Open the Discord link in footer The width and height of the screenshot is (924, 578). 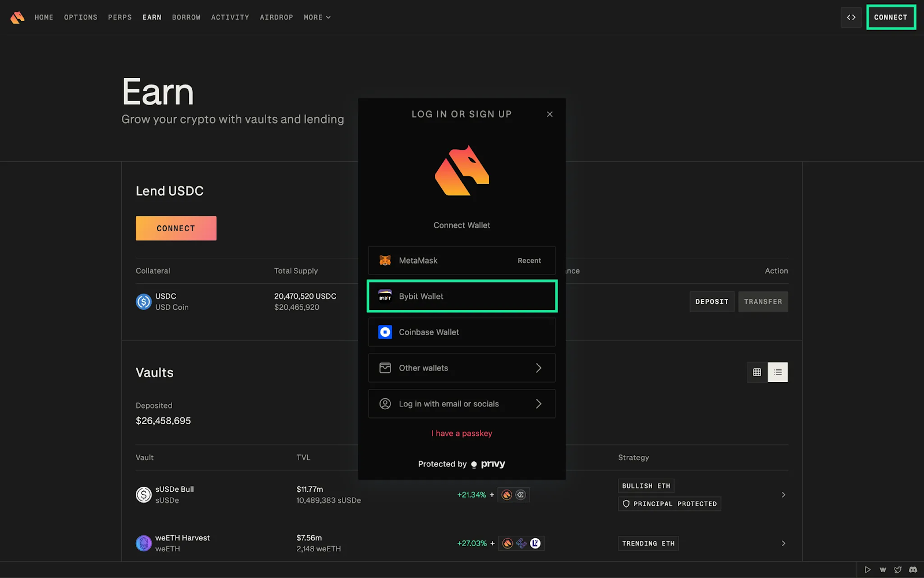(x=913, y=570)
